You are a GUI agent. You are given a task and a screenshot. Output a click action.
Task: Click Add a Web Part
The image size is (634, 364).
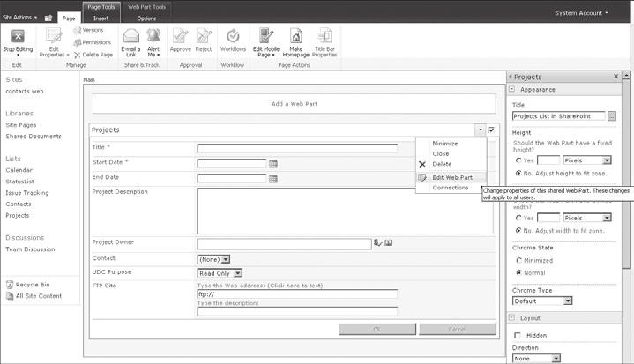294,104
